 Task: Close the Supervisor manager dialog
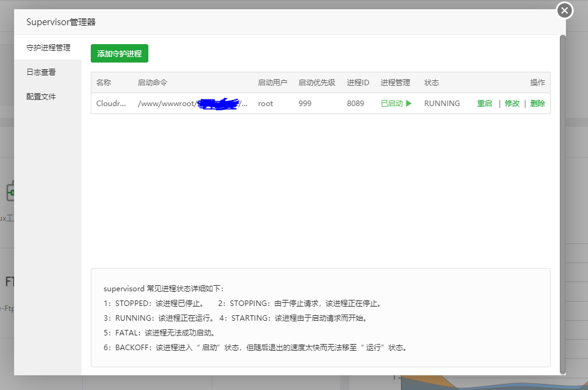(x=564, y=10)
